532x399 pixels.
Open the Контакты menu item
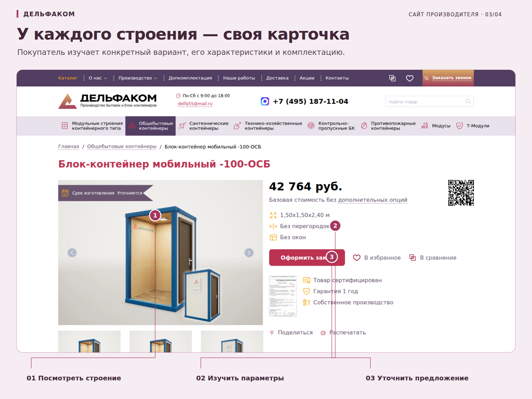(337, 78)
